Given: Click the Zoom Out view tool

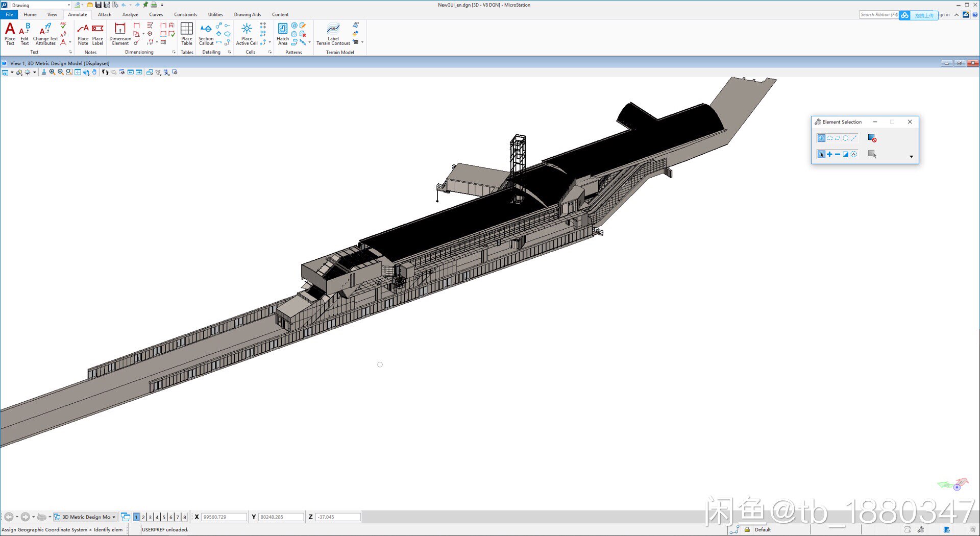Looking at the screenshot, I should (x=61, y=72).
